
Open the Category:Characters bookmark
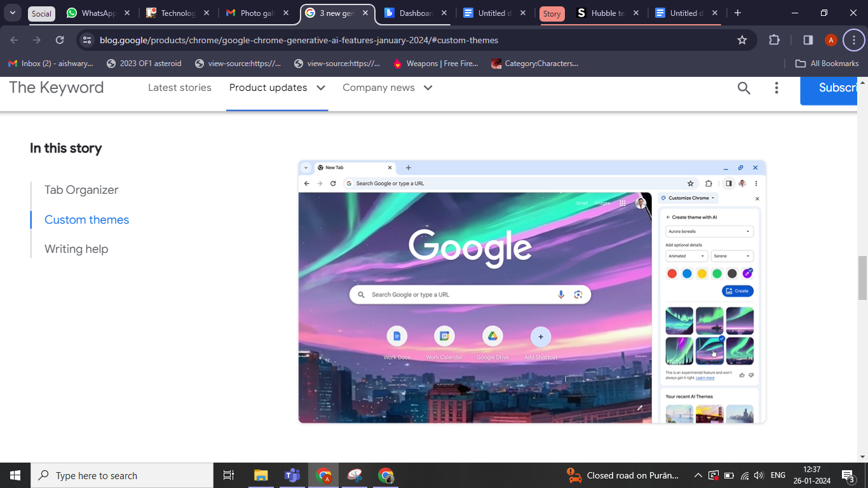535,64
